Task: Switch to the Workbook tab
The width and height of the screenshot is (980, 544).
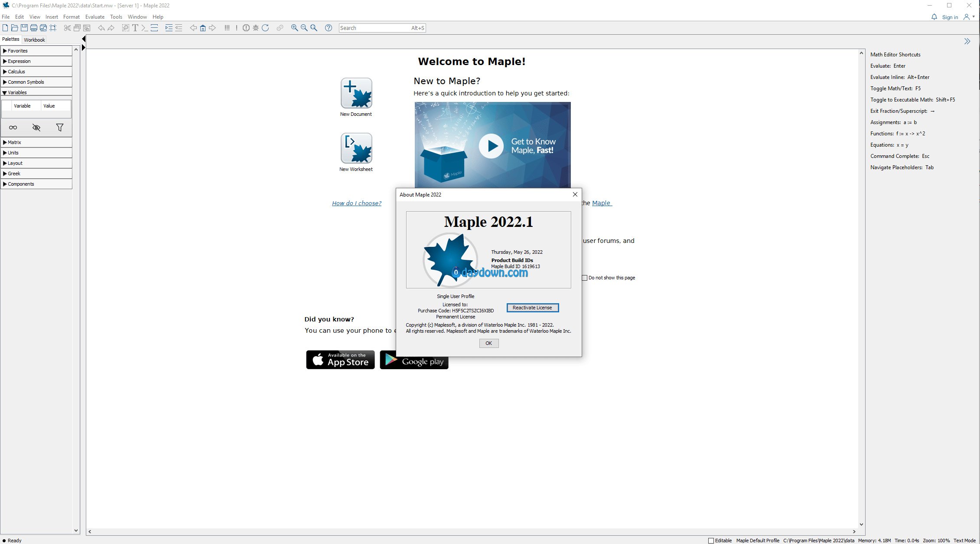Action: [34, 39]
